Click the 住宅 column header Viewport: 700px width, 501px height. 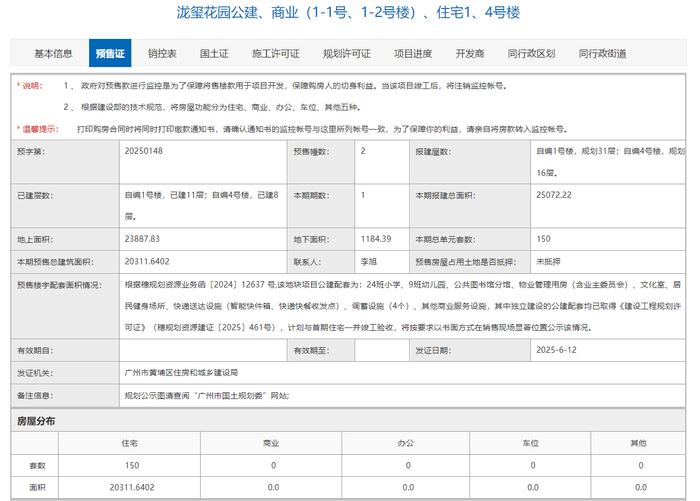point(129,443)
